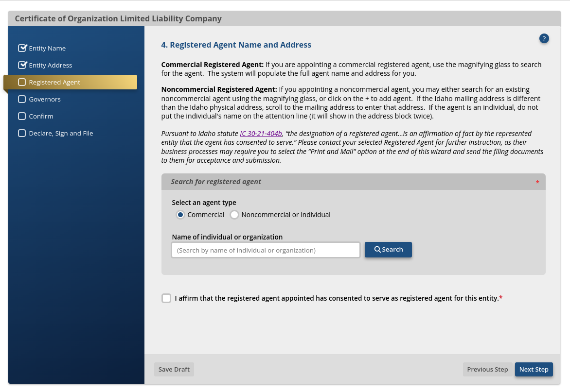
Task: Check the registered agent consent affirmation box
Action: (166, 298)
